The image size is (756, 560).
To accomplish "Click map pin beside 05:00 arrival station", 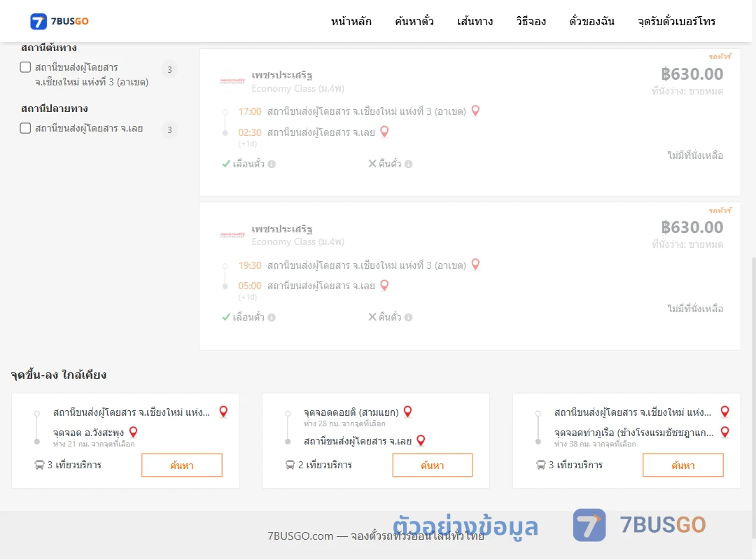I will point(384,285).
